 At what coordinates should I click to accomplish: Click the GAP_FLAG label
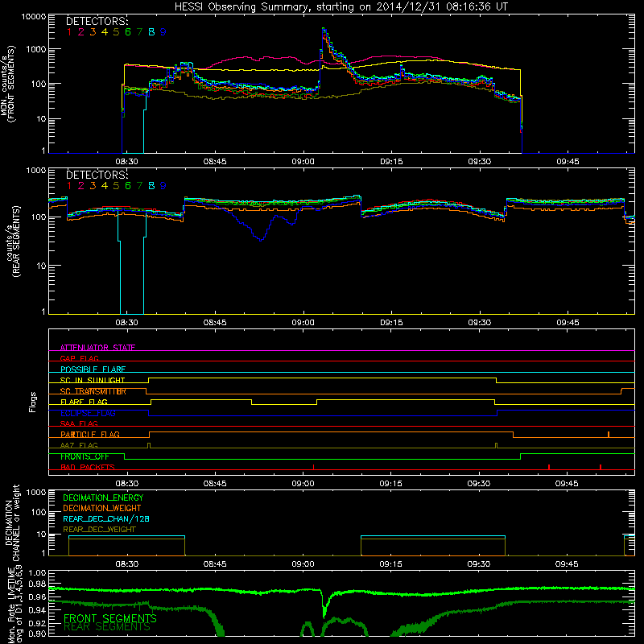click(80, 358)
